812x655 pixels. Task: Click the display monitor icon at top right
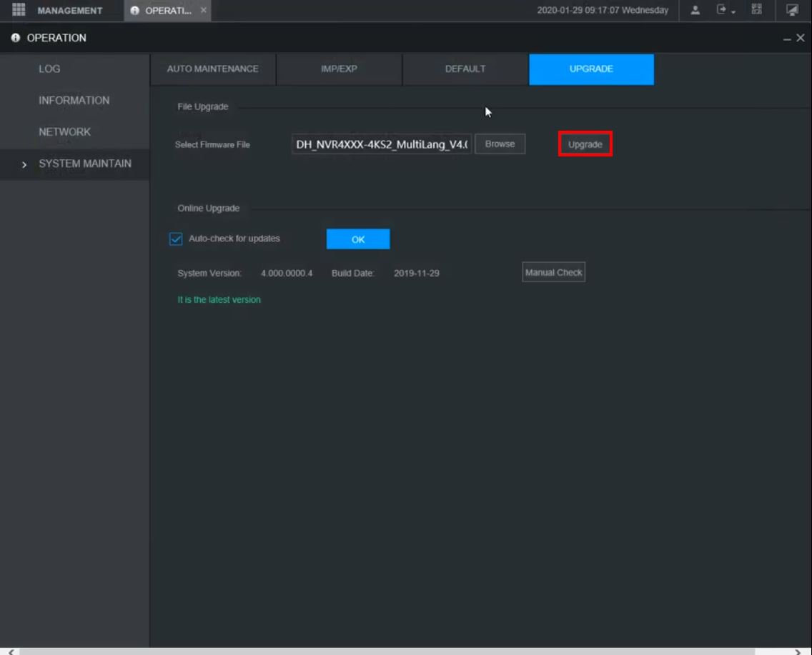point(792,10)
